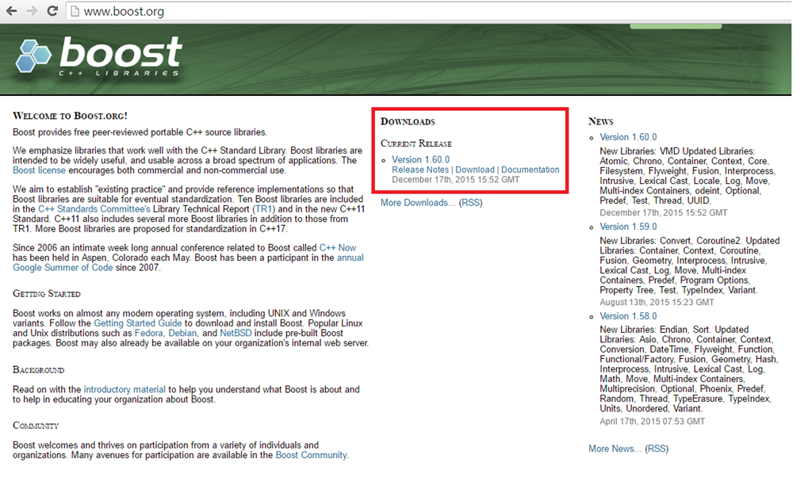This screenshot has width=812, height=504.
Task: Click the 'Welcome to Boost.org!' heading
Action: 70,116
